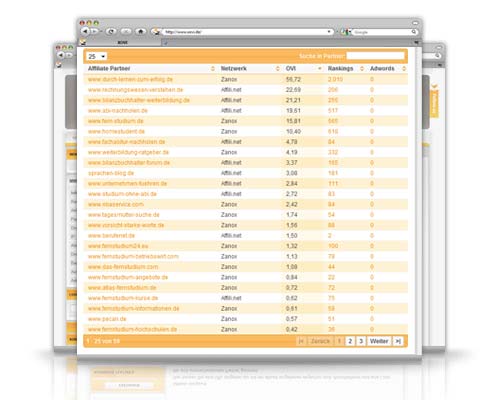Sort the table by Affiliate Partner column arrows
The image size is (500, 400).
coord(213,69)
